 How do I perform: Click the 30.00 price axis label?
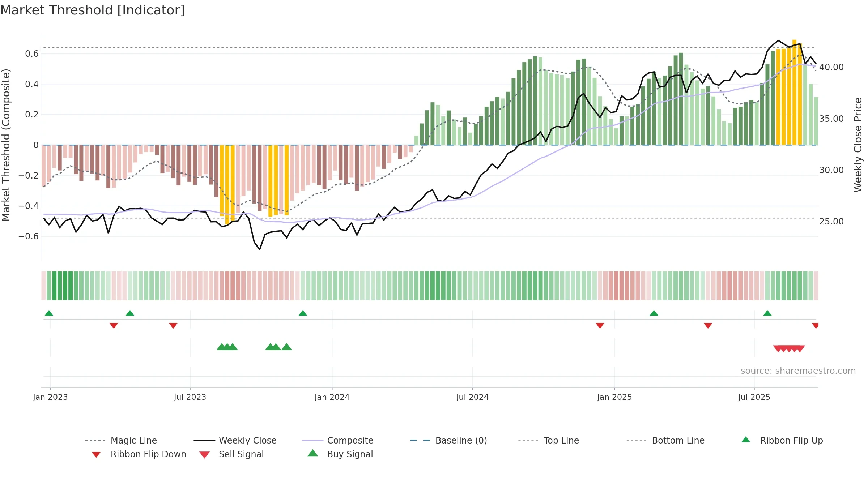coord(831,170)
